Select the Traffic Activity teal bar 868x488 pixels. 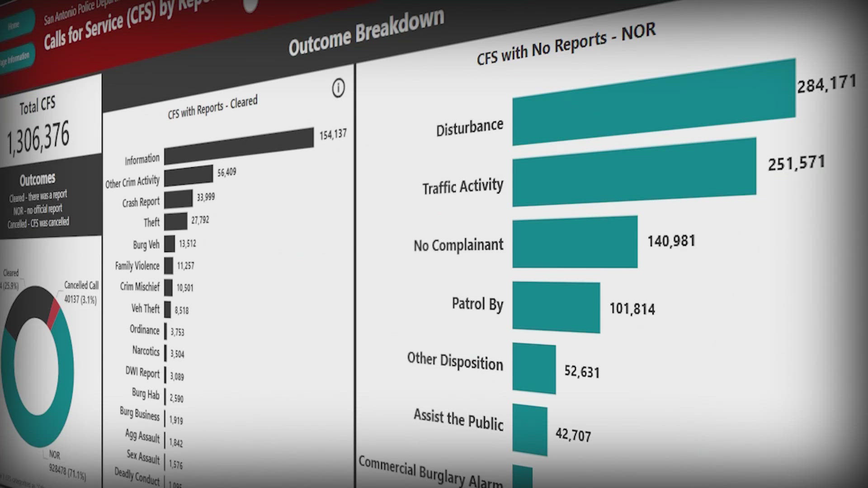[634, 172]
